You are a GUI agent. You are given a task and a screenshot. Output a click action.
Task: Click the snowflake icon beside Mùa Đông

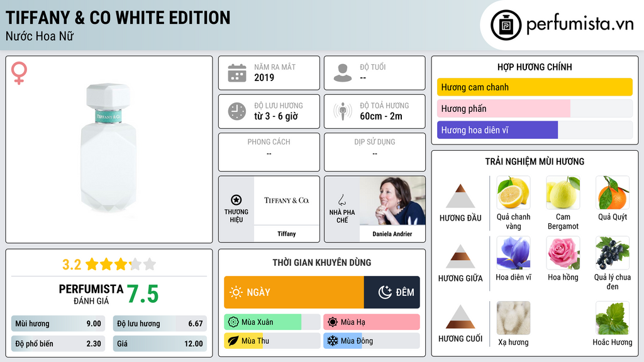(x=333, y=341)
